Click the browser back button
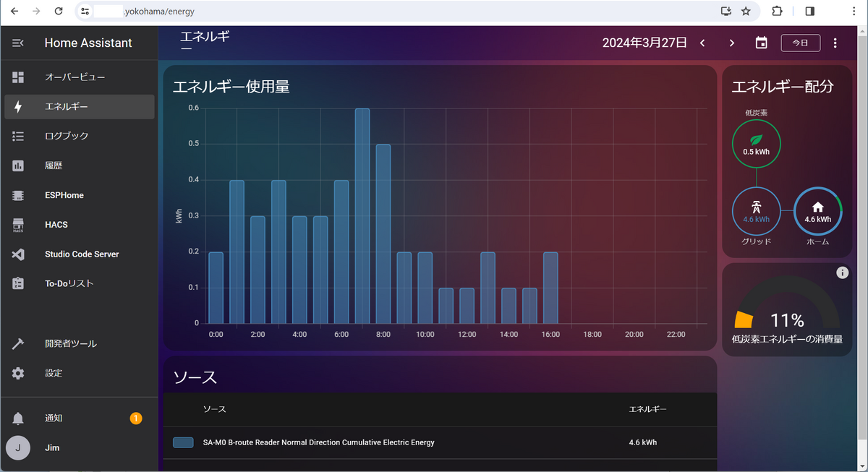Screen dimensions: 868x472 [x=14, y=12]
